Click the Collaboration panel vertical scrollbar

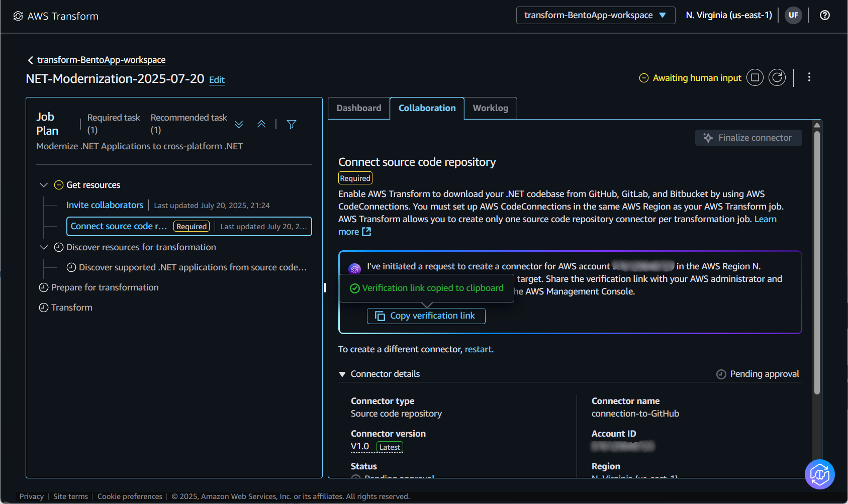(817, 262)
